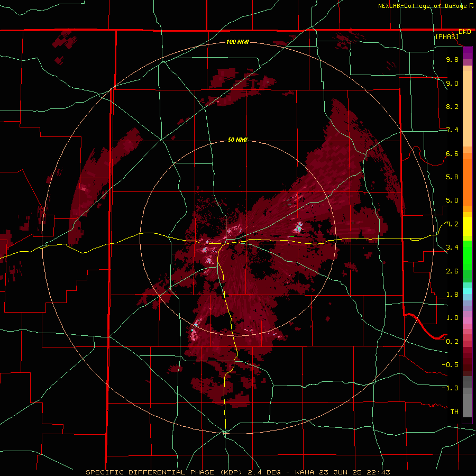Viewport: 476px width, 476px height.
Task: Click the TH threshold legend label
Action: [454, 411]
